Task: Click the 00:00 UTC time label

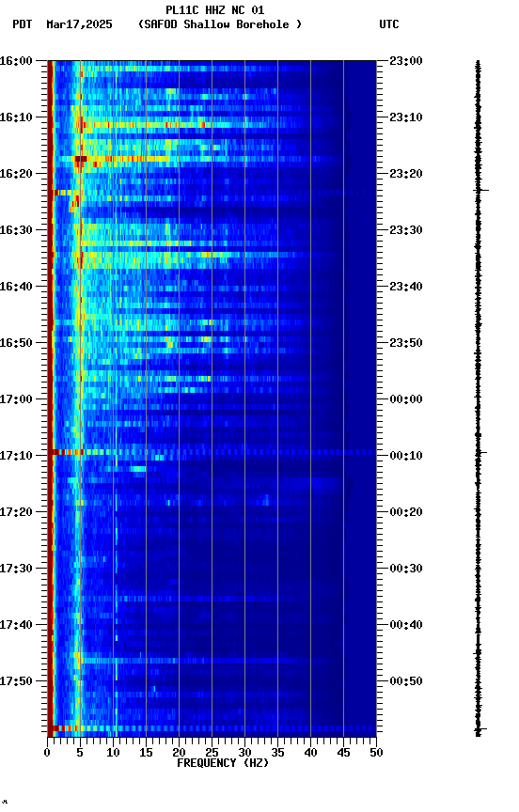Action: [x=406, y=399]
